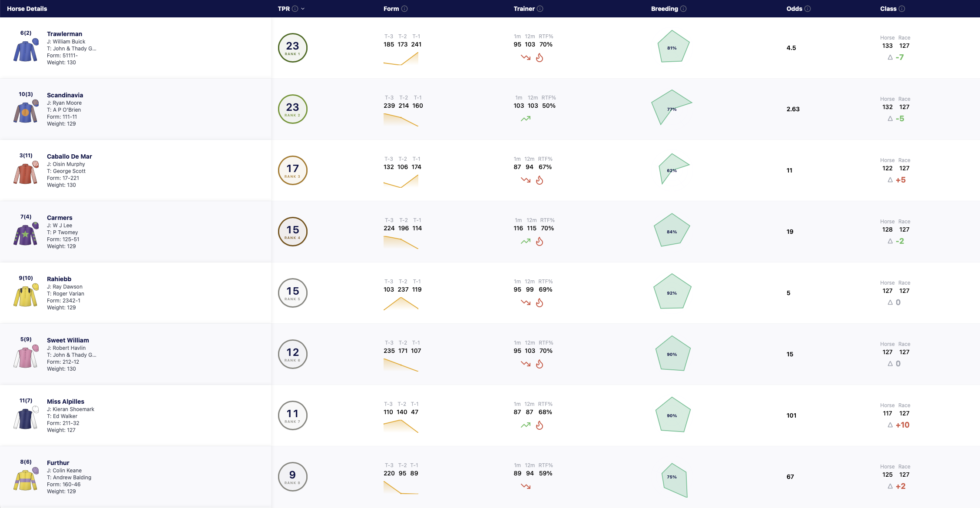The width and height of the screenshot is (980, 508).
Task: Click the Class column info icon
Action: pyautogui.click(x=902, y=9)
